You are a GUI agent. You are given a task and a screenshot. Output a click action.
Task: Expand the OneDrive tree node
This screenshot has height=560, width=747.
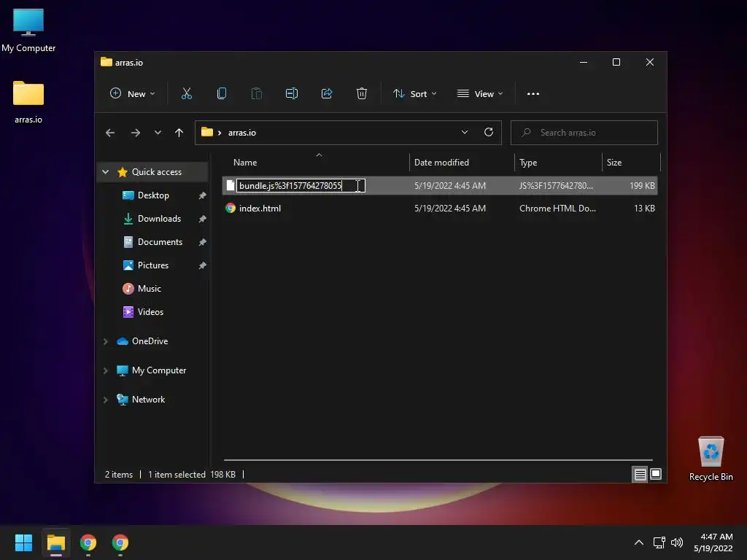(106, 341)
